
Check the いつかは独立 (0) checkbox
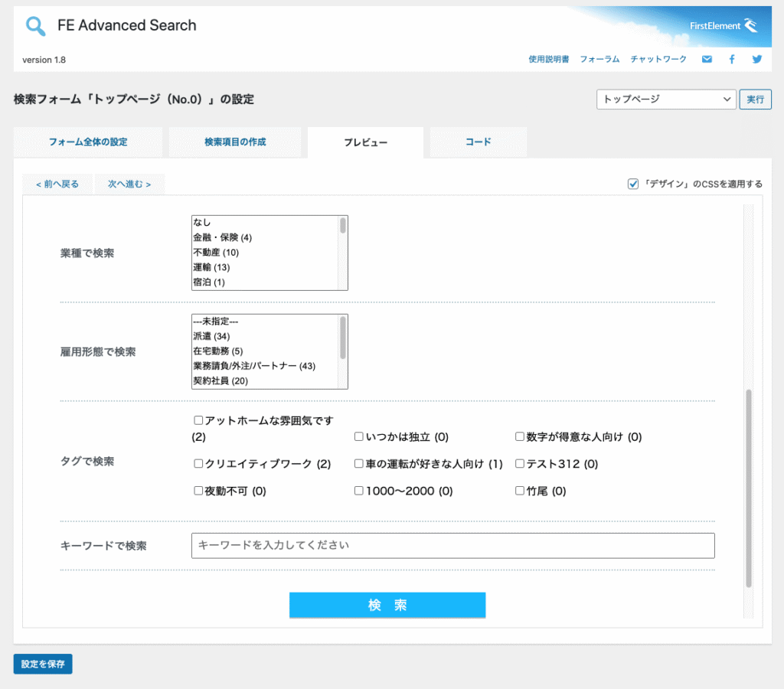pos(358,436)
